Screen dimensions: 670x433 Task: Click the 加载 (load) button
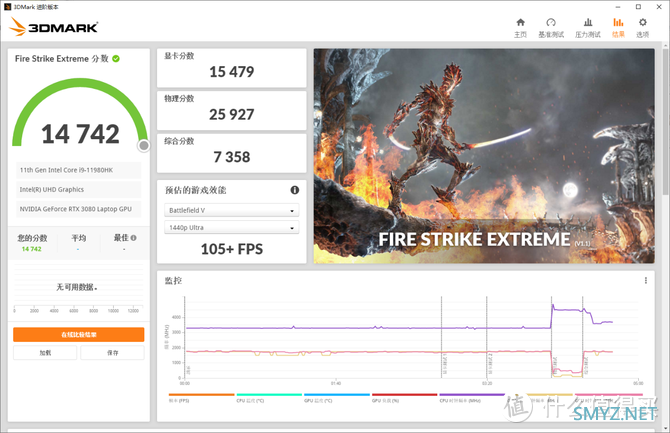coord(45,353)
